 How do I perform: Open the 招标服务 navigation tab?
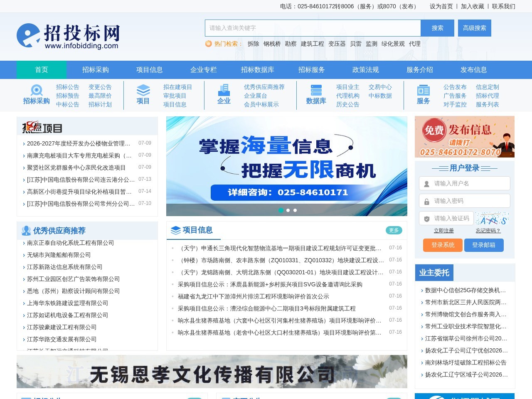(312, 70)
